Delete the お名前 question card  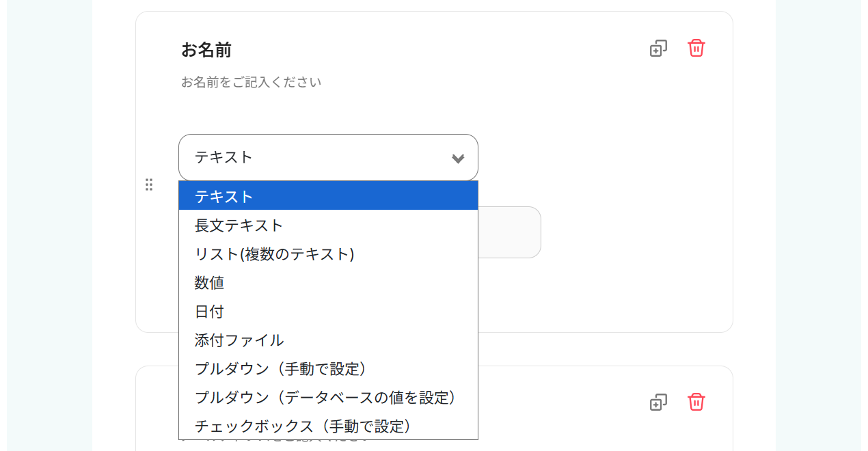tap(696, 49)
